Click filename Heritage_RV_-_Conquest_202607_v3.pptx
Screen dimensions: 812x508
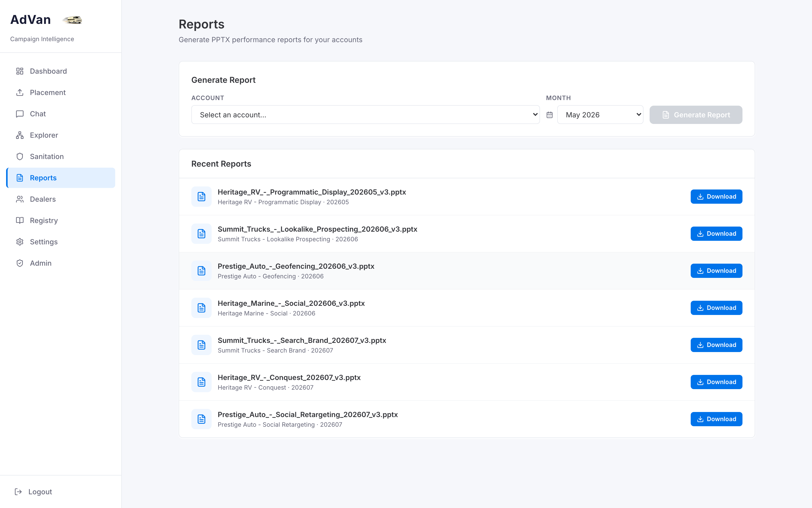[x=289, y=378]
